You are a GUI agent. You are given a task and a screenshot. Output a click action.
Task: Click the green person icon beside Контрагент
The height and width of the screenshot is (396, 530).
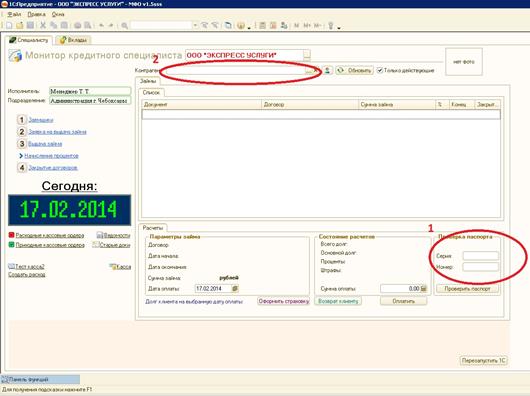(x=327, y=70)
